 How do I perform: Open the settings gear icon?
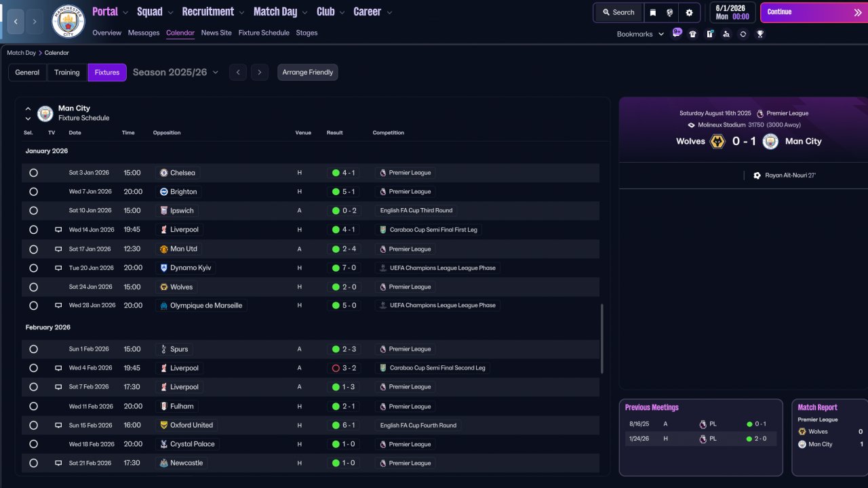690,12
